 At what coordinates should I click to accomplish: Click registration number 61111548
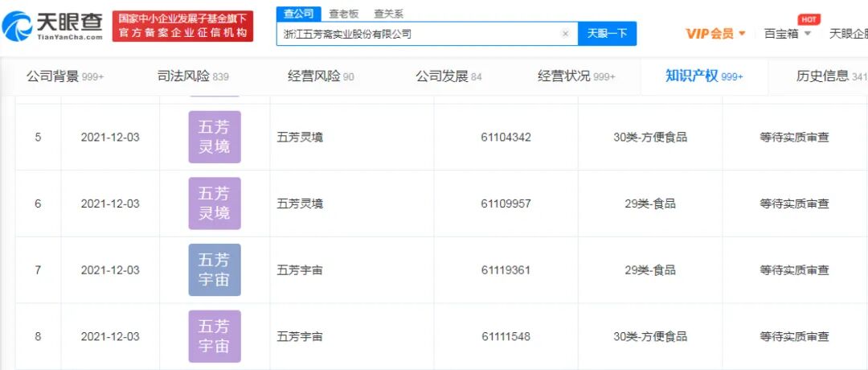tap(506, 337)
